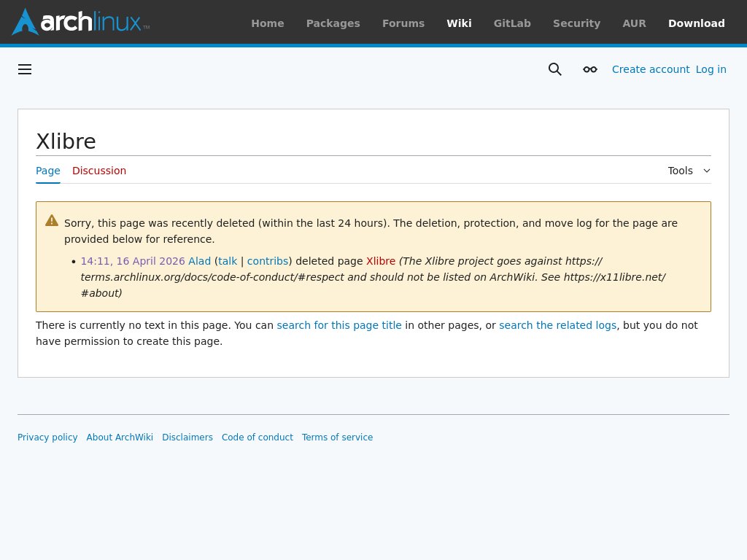Open Packages in top navigation
Viewport: 747px width, 560px height.
click(x=333, y=23)
